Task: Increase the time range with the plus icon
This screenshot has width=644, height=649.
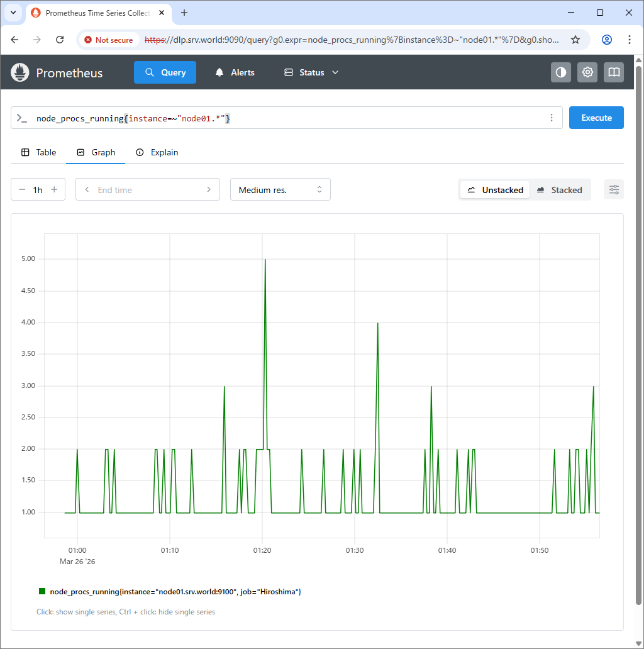Action: (54, 189)
